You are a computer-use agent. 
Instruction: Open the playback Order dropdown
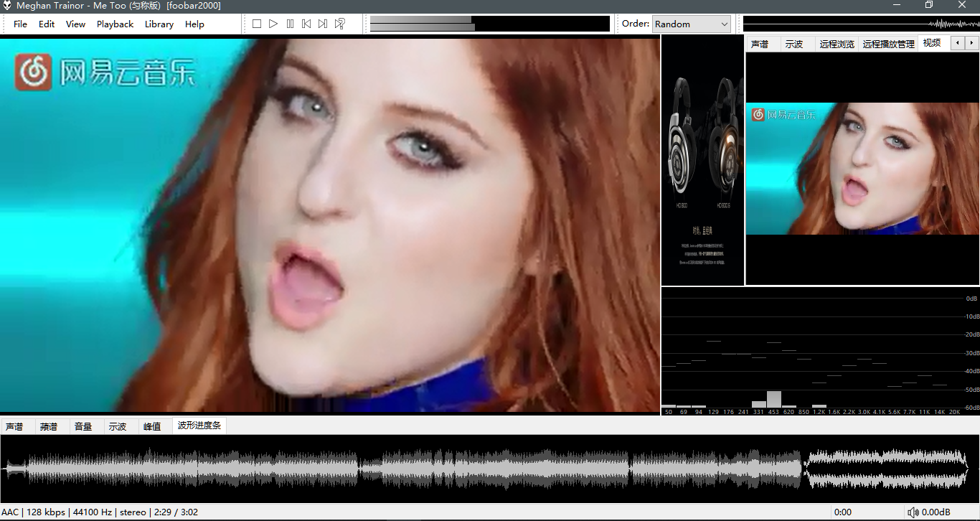pyautogui.click(x=691, y=24)
